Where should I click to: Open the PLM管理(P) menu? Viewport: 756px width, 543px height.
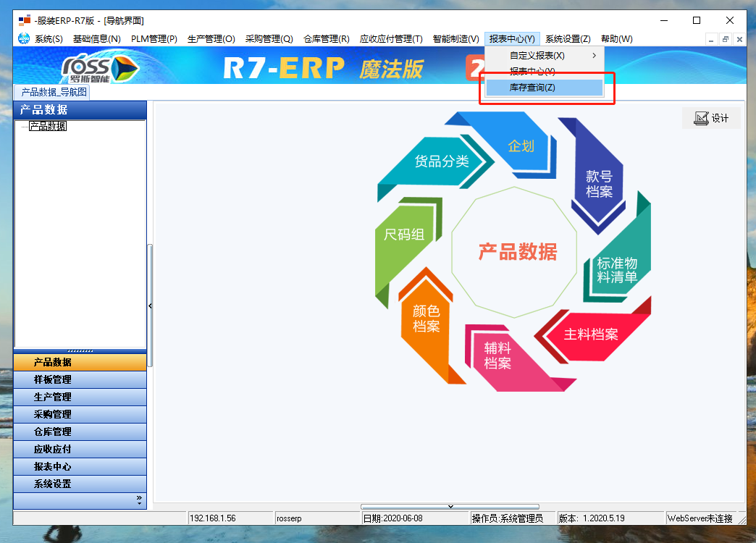point(154,39)
